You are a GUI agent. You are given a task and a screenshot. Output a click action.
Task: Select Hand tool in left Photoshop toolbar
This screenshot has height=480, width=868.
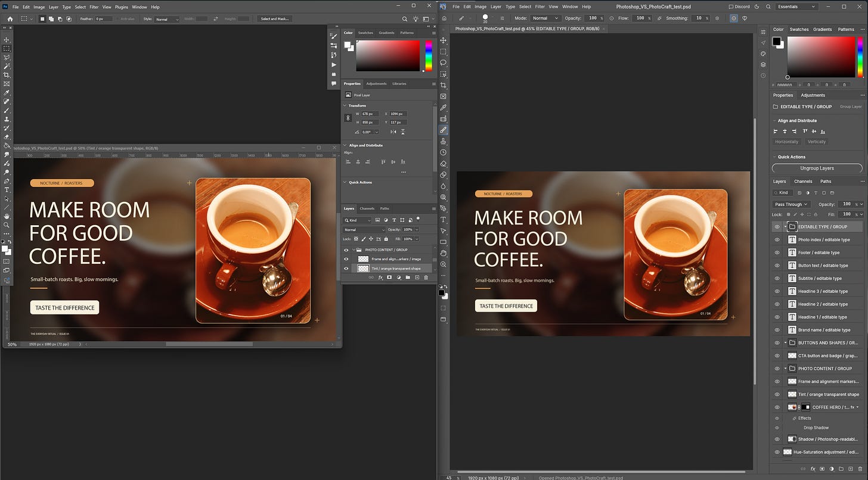[x=7, y=216]
